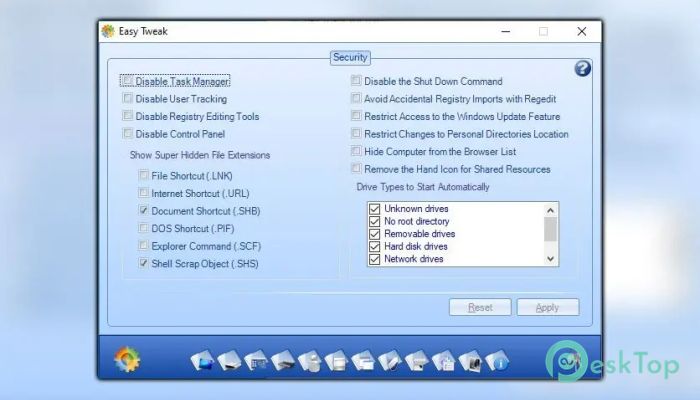The height and width of the screenshot is (400, 700).
Task: Enable Hide Computer from the Browser List
Action: (x=356, y=151)
